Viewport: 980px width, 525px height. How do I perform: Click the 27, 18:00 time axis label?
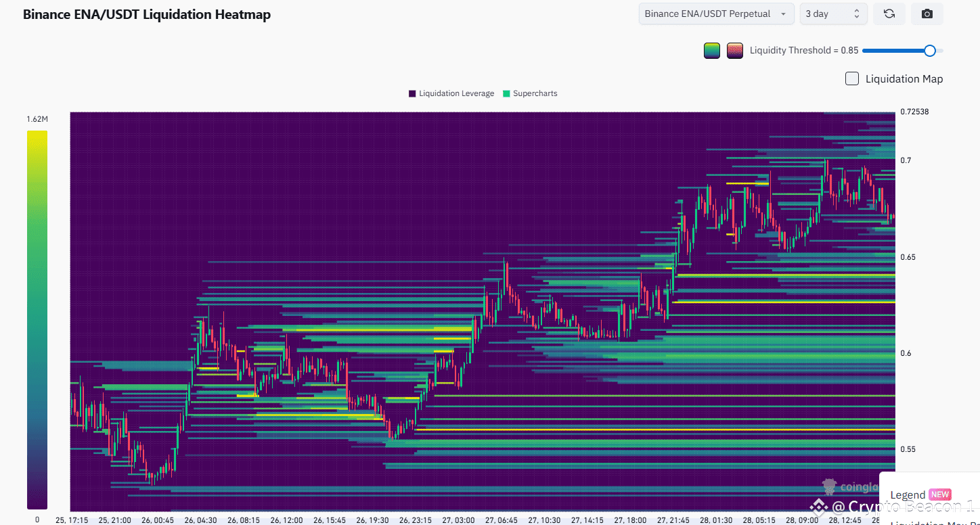pyautogui.click(x=630, y=520)
